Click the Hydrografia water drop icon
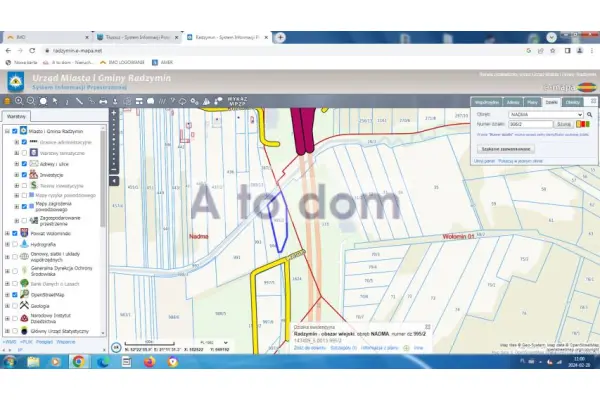The width and height of the screenshot is (600, 400). [x=24, y=244]
